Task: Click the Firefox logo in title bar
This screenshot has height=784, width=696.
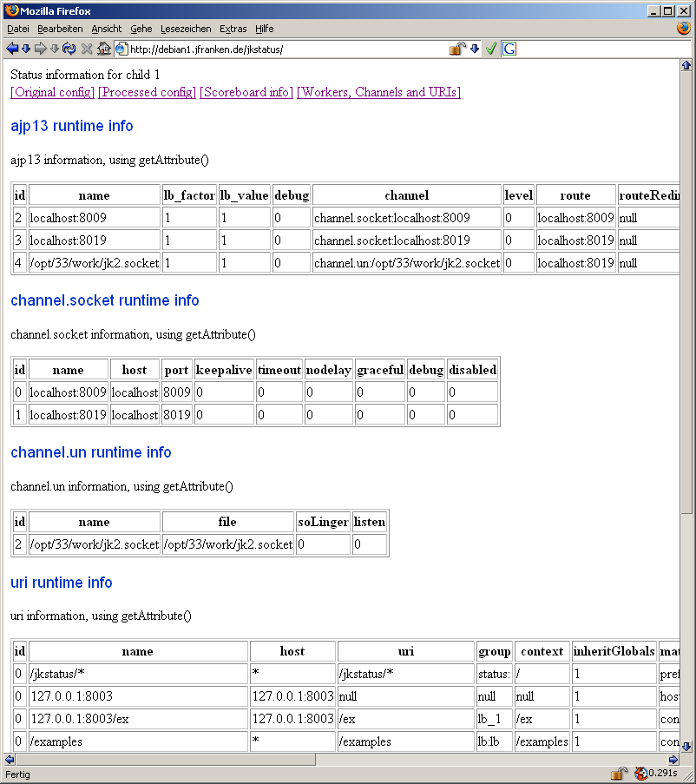Action: [12, 10]
